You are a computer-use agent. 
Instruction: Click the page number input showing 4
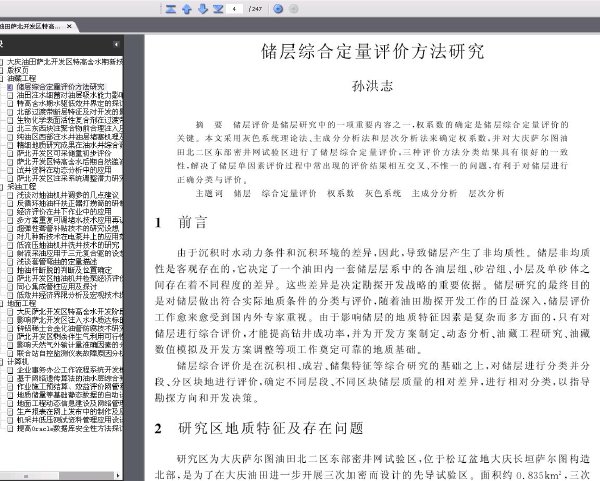coord(234,9)
